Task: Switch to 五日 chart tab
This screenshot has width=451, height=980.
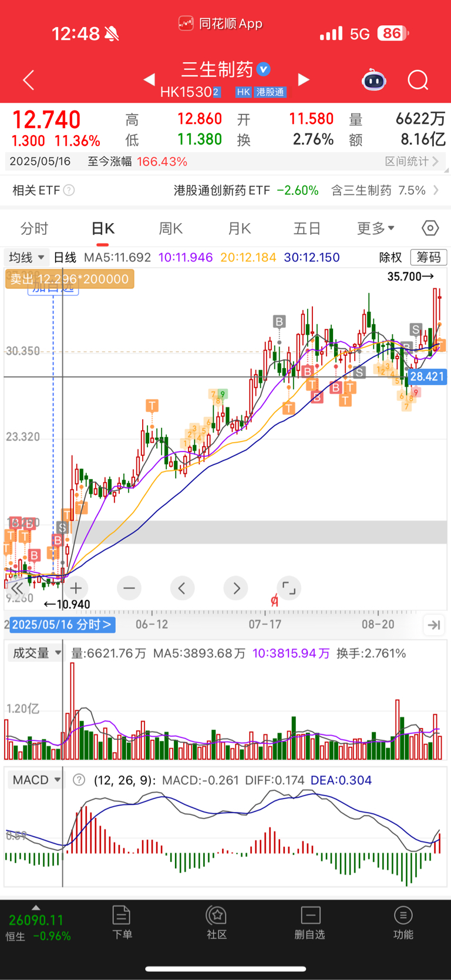Action: point(307,228)
